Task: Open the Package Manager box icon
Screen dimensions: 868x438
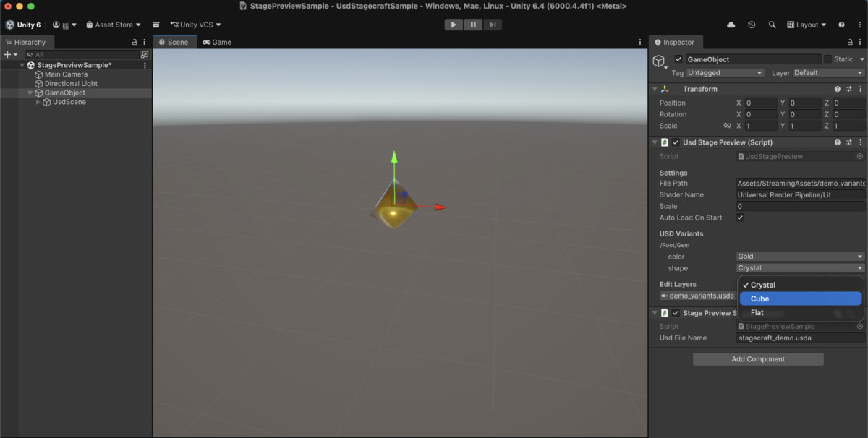Action: coord(156,25)
